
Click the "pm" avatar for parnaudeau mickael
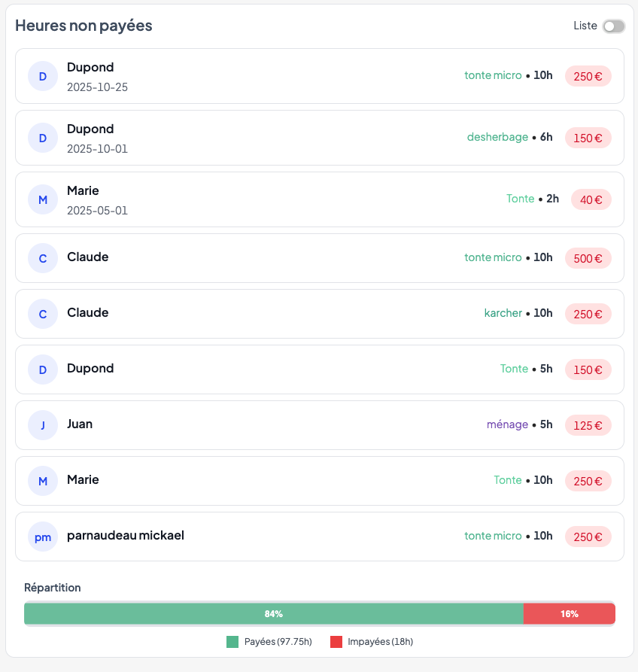coord(43,537)
